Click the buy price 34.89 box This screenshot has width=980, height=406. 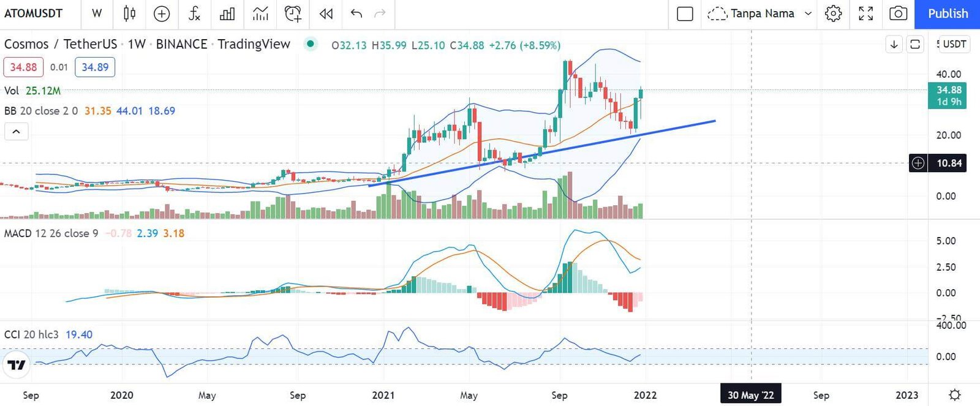pos(95,67)
